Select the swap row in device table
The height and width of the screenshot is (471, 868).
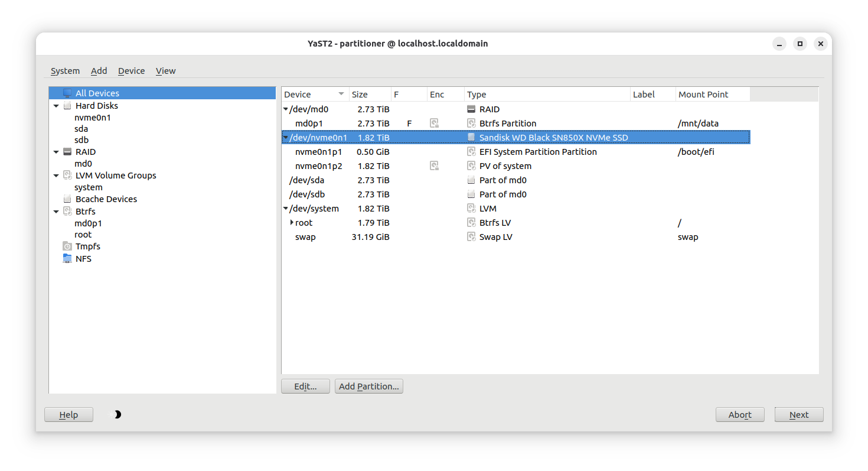pos(516,237)
